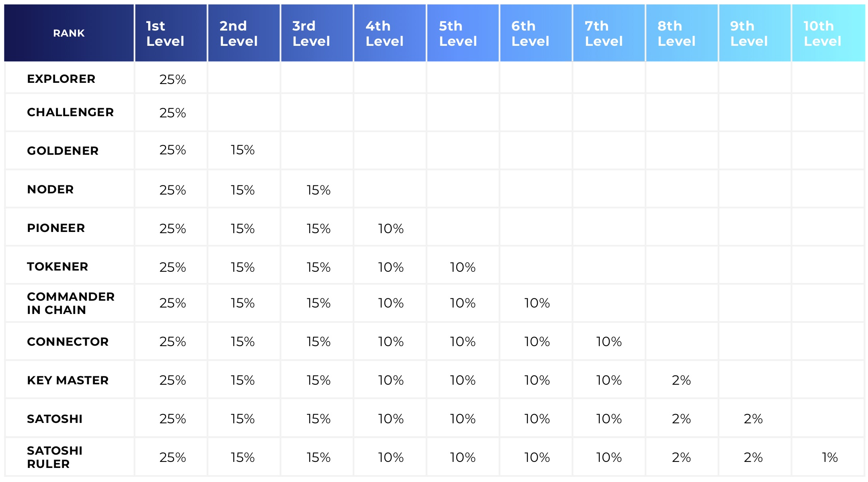Click the EXPLORER rank label

click(61, 79)
